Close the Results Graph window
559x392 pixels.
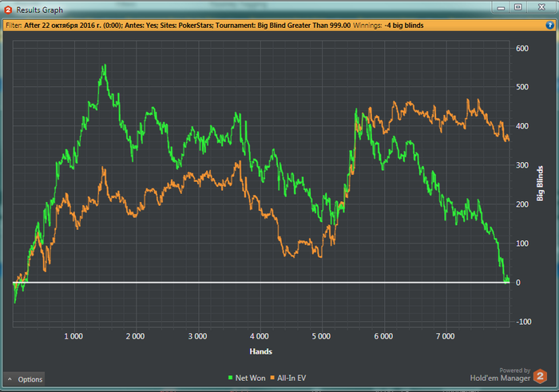coord(541,7)
